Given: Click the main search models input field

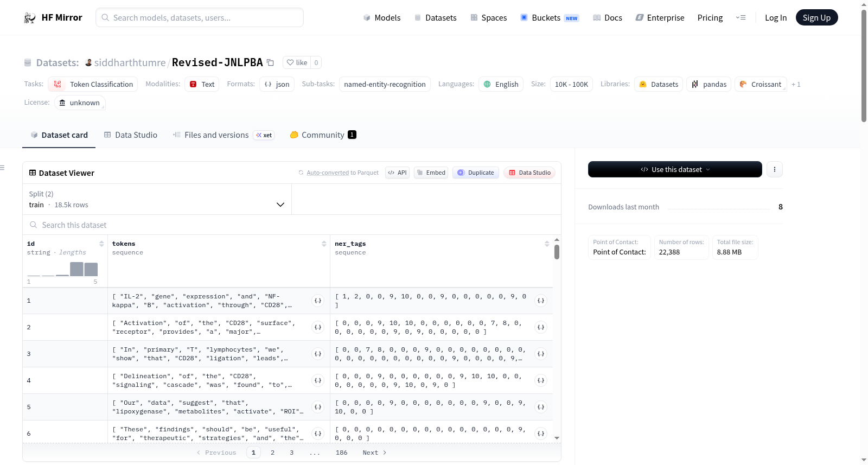Looking at the screenshot, I should click(200, 17).
